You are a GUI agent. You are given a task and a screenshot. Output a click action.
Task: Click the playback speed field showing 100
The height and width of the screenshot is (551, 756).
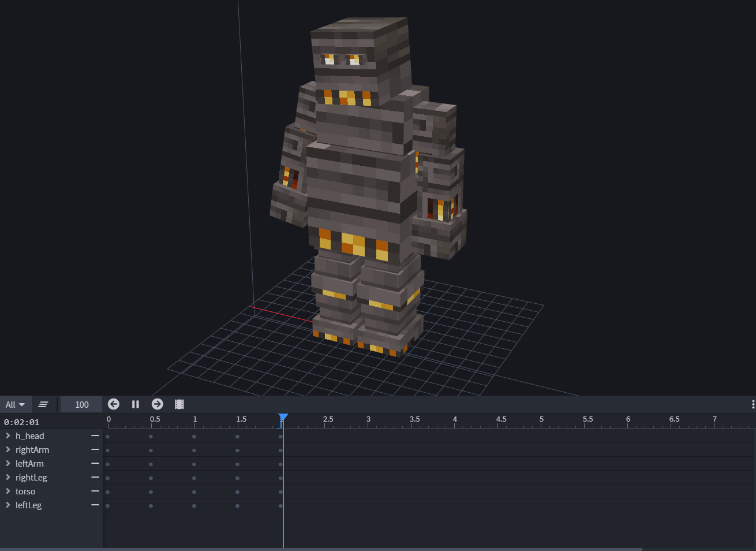click(82, 404)
